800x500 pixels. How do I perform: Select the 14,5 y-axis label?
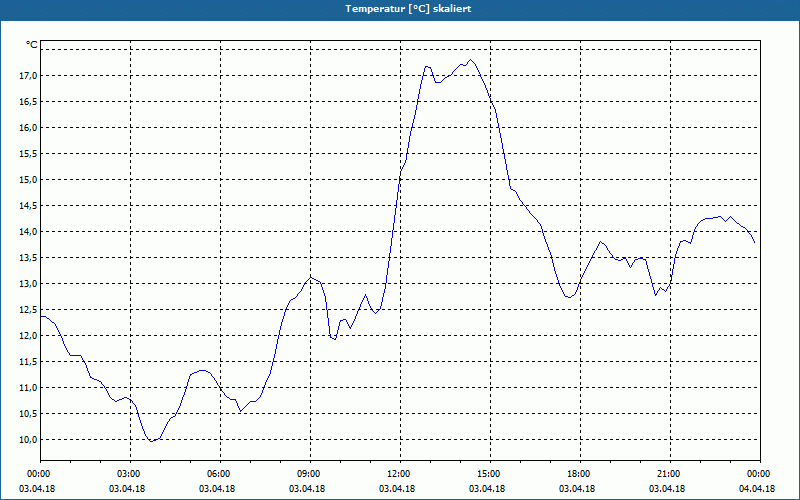28,206
